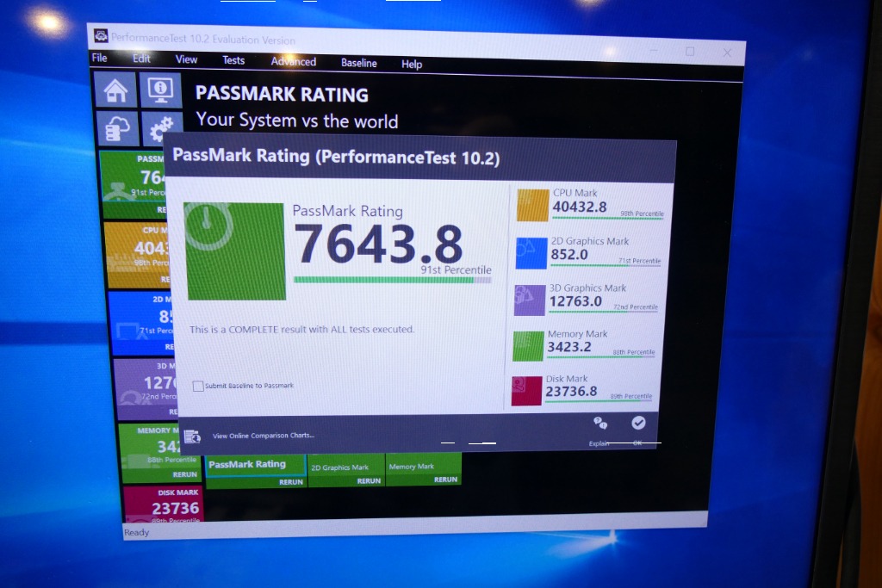Click the Disk Mark percentile bar

tap(599, 401)
